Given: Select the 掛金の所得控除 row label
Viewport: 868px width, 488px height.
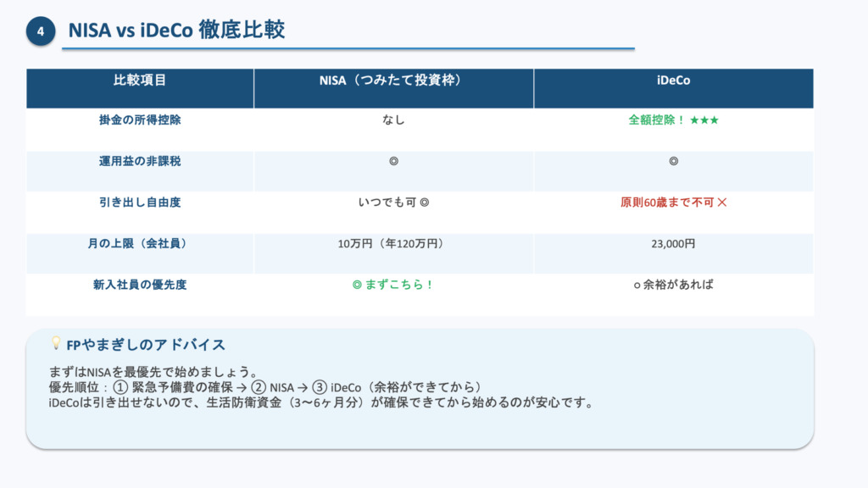Looking at the screenshot, I should [x=140, y=120].
